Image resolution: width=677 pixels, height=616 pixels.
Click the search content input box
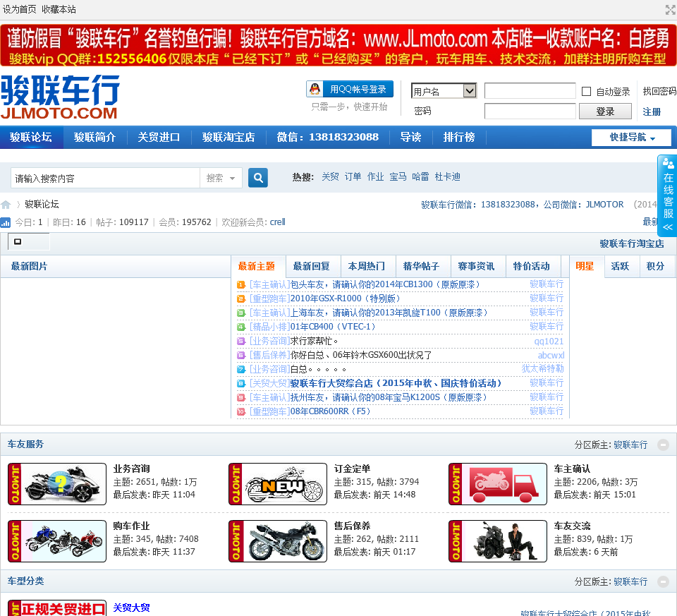tap(105, 178)
